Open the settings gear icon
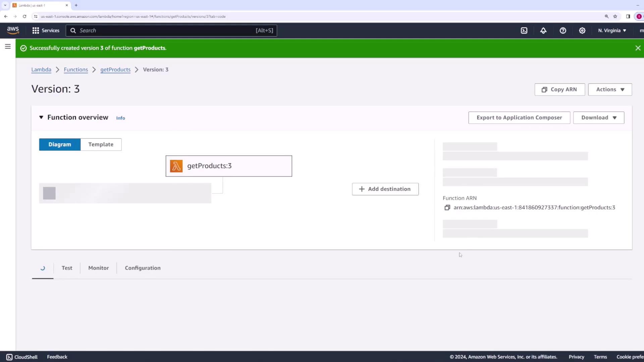This screenshot has width=644, height=362. [582, 31]
